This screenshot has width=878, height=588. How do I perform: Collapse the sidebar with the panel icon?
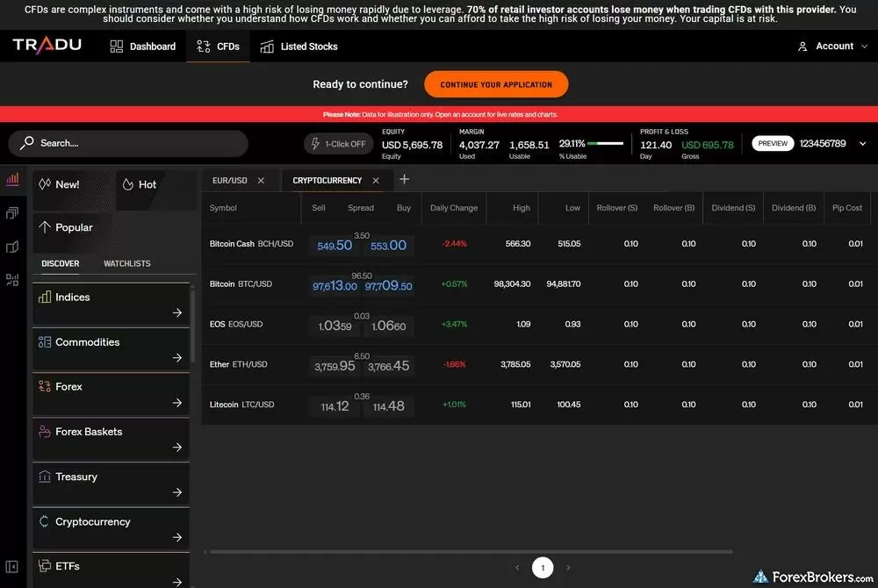11,567
